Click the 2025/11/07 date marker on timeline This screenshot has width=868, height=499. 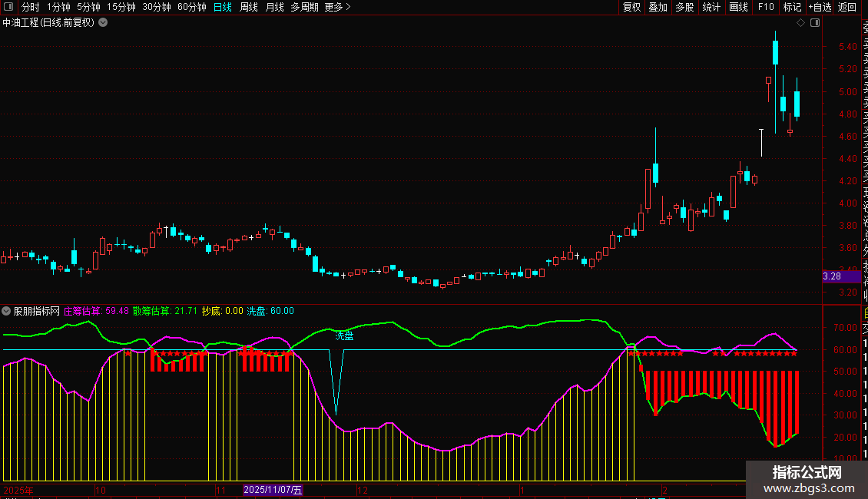[x=273, y=490]
